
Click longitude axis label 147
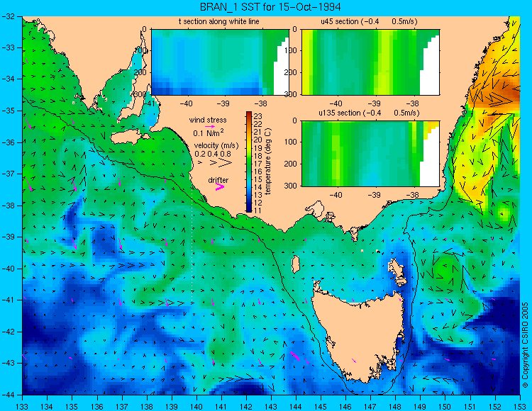pyautogui.click(x=370, y=406)
